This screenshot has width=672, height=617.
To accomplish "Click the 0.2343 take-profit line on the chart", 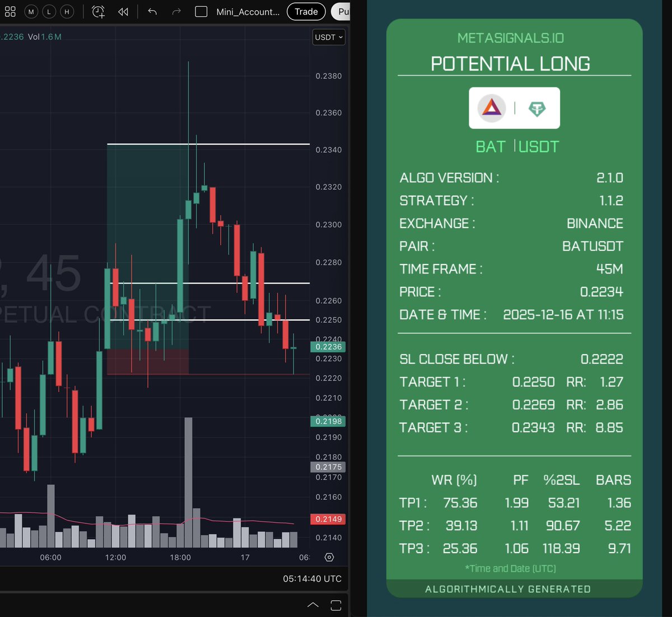I will [x=208, y=145].
